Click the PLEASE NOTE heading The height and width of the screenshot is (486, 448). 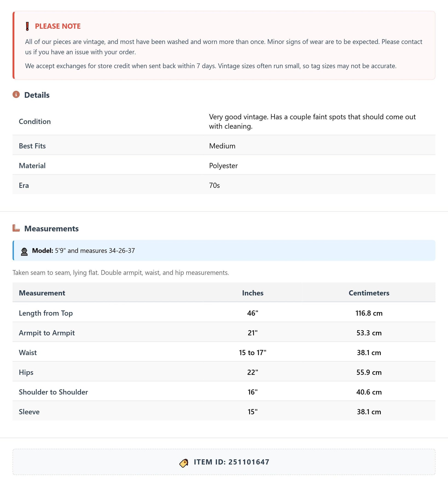[58, 26]
